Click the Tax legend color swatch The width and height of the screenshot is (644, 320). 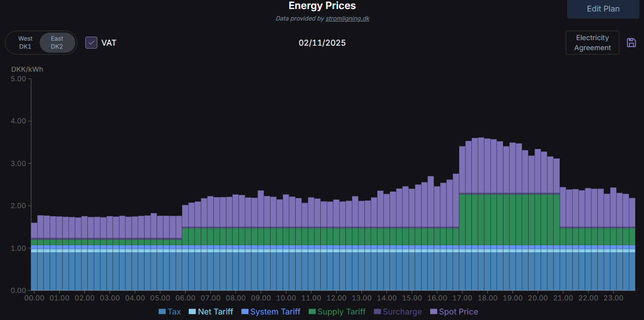pyautogui.click(x=161, y=311)
